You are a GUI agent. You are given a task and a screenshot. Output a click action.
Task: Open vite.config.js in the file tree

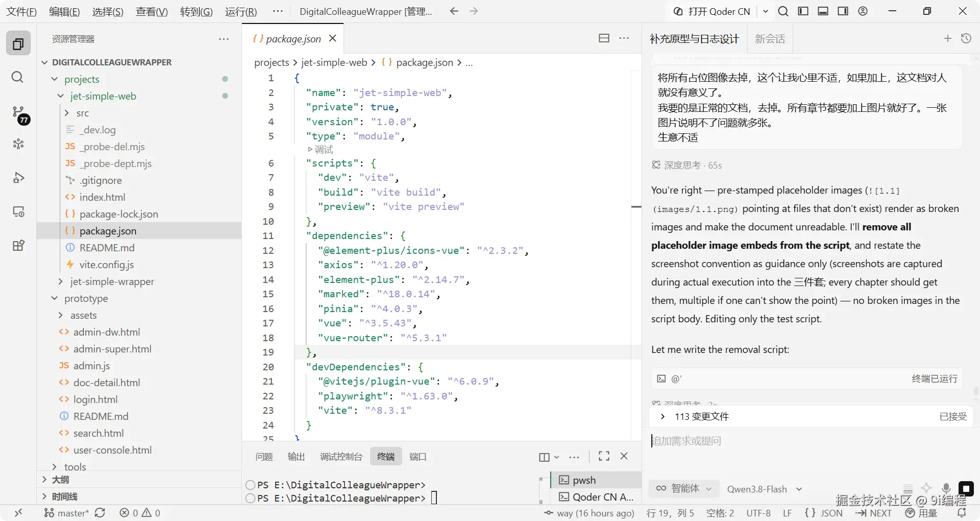point(107,265)
